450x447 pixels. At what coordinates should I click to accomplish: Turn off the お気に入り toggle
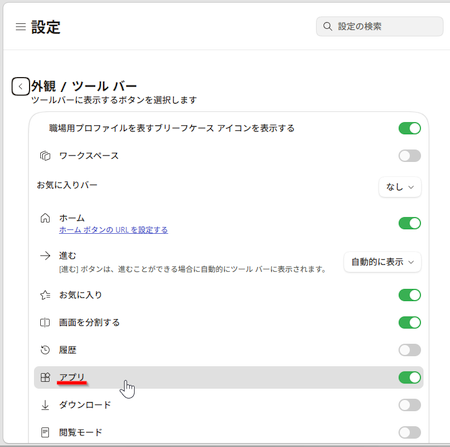[x=410, y=295]
